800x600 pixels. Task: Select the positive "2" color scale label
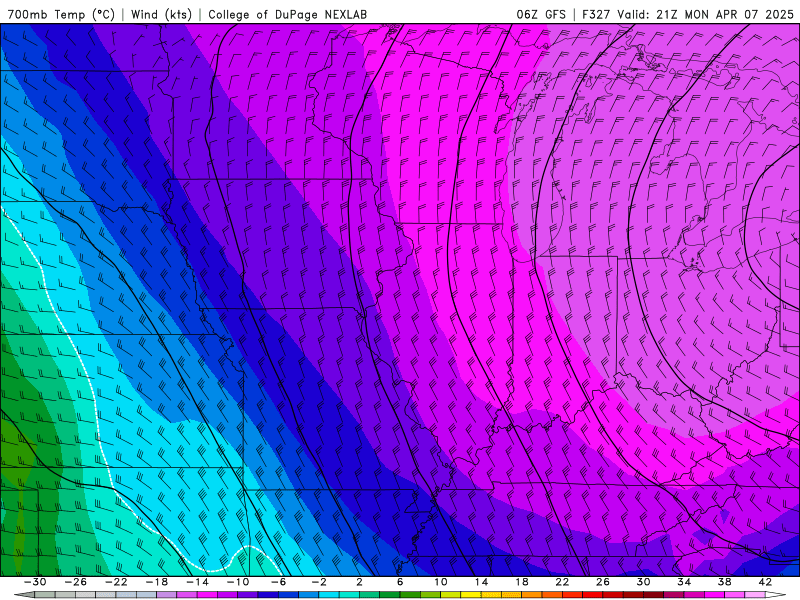pos(359,582)
